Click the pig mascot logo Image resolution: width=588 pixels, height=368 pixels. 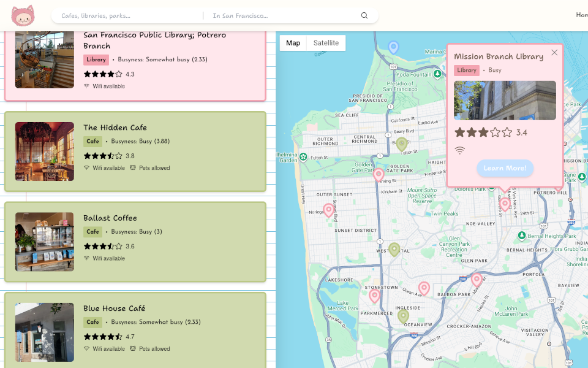23,15
